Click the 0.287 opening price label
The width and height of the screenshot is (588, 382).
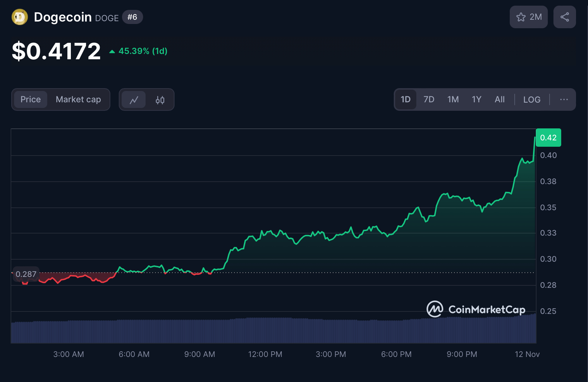click(26, 274)
